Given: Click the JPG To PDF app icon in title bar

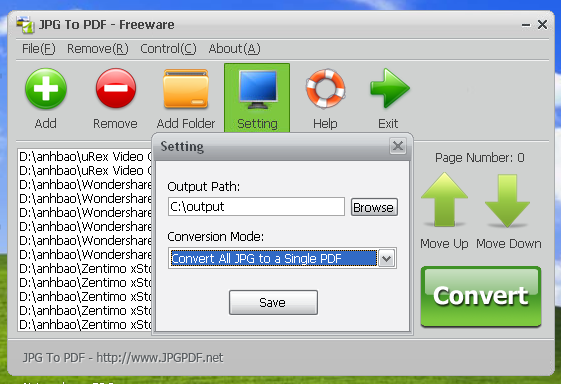Looking at the screenshot, I should pyautogui.click(x=25, y=25).
